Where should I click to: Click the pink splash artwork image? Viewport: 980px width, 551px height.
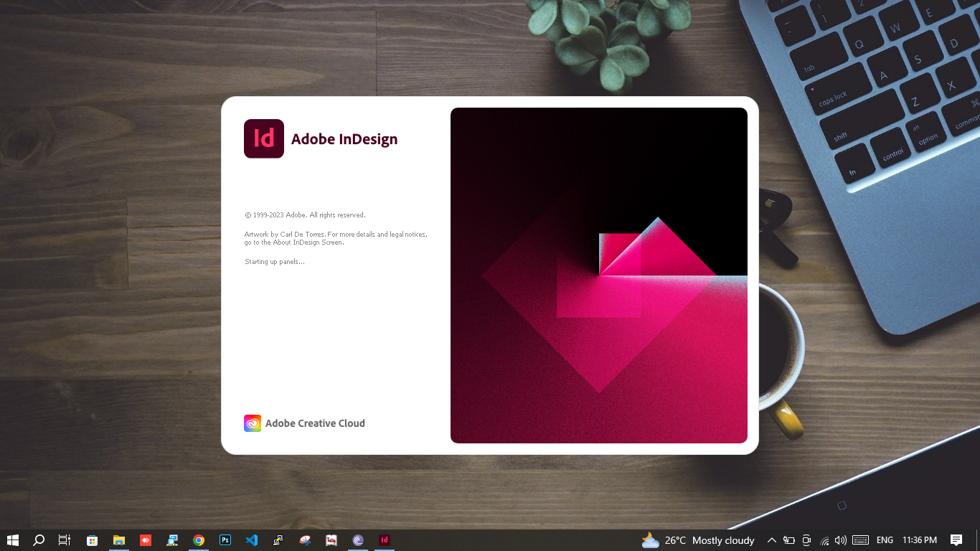(x=599, y=275)
